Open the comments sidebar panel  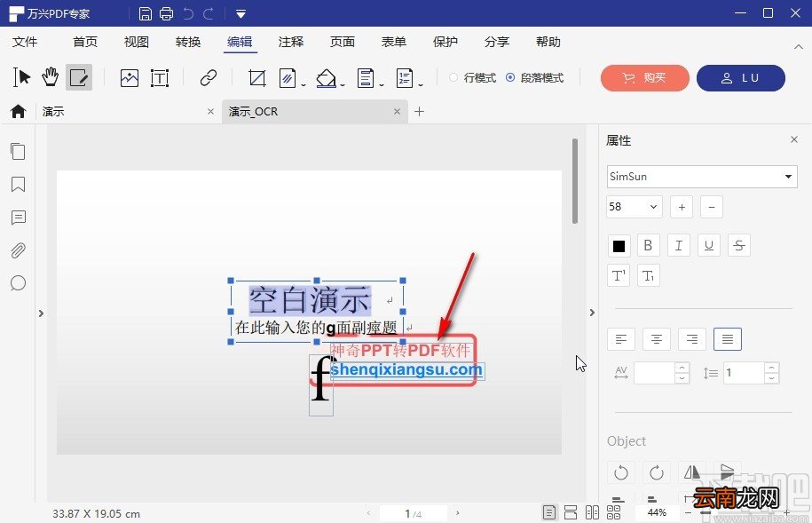18,218
